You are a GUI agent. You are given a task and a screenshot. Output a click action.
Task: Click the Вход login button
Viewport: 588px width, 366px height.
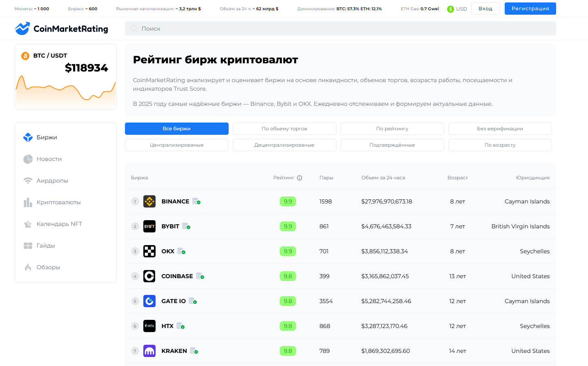[486, 9]
